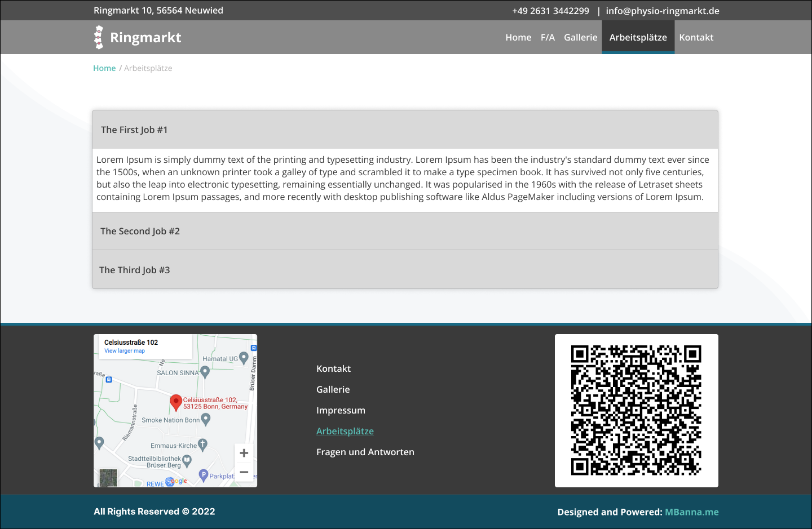Open the Ringmarkt brand title link
This screenshot has height=529, width=812.
pos(145,37)
